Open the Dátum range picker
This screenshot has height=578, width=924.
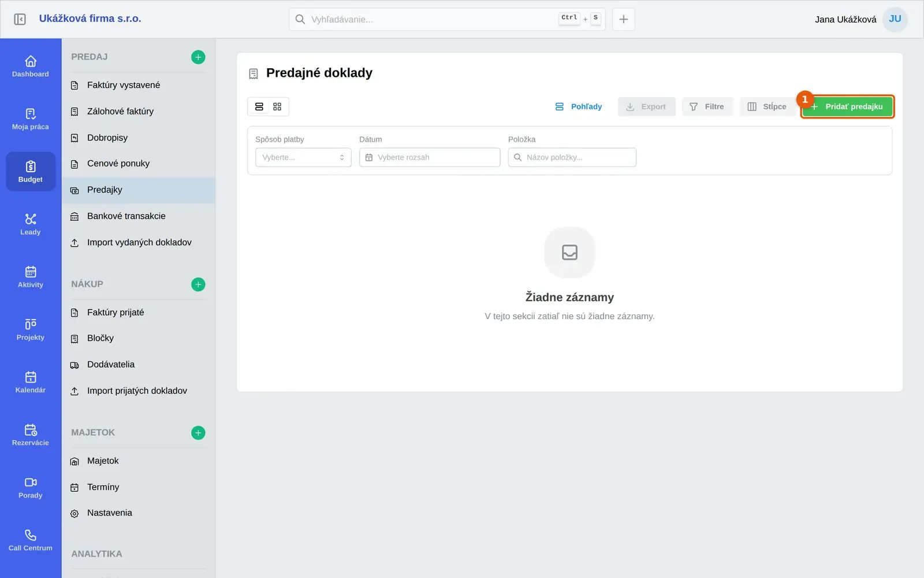coord(430,157)
